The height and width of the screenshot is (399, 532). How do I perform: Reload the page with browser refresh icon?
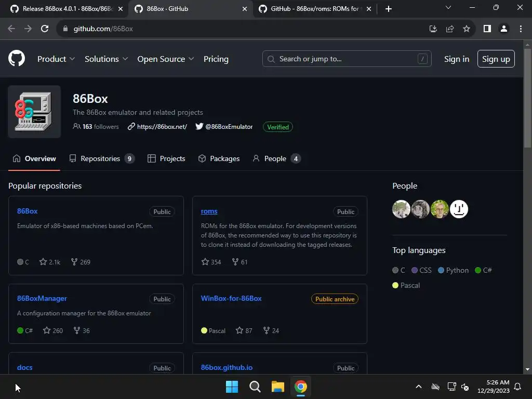(45, 29)
